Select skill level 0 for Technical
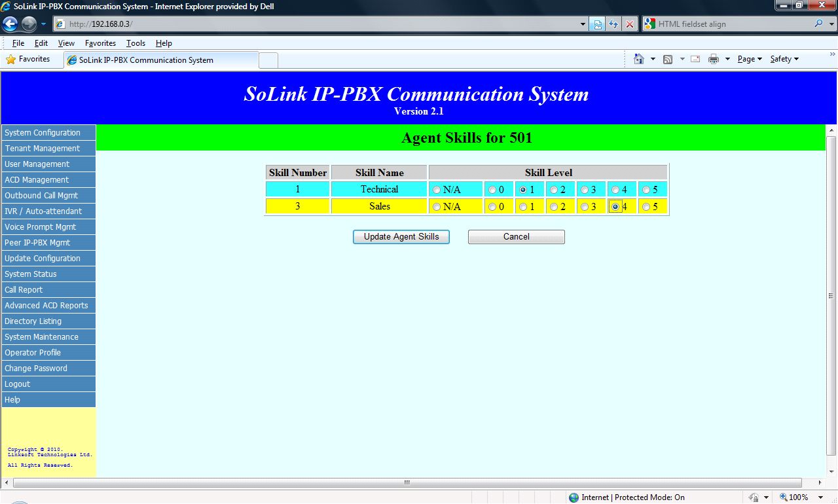Viewport: 838px width, 504px height. 492,190
